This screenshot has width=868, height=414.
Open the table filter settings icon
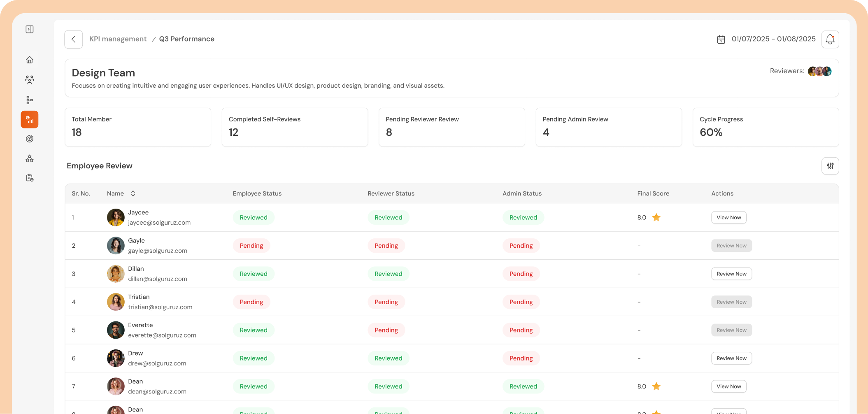pos(830,166)
